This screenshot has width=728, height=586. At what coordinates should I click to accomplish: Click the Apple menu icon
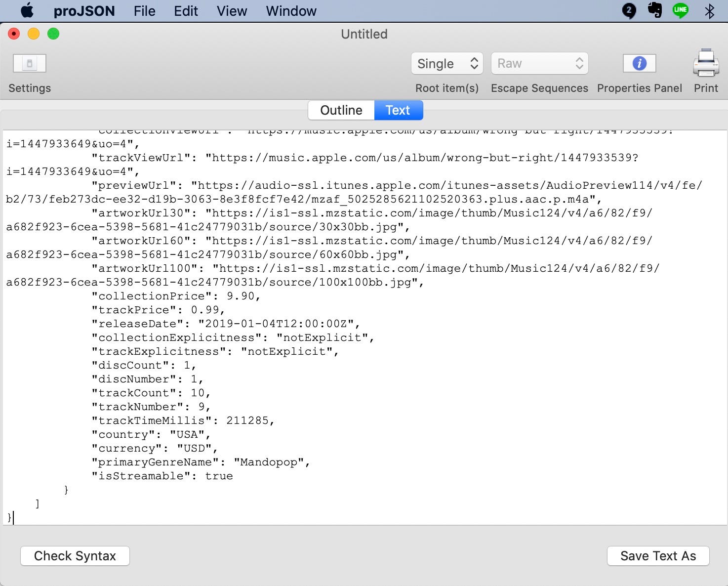click(x=27, y=10)
